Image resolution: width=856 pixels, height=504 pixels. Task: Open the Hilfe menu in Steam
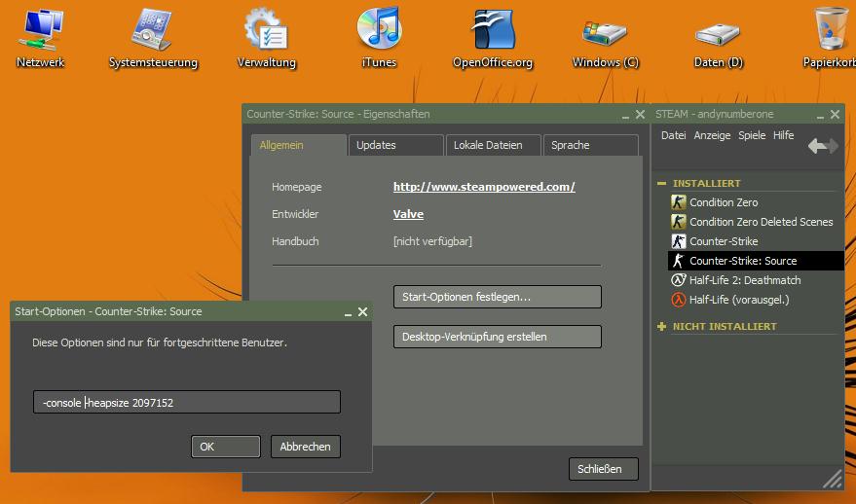click(x=783, y=135)
